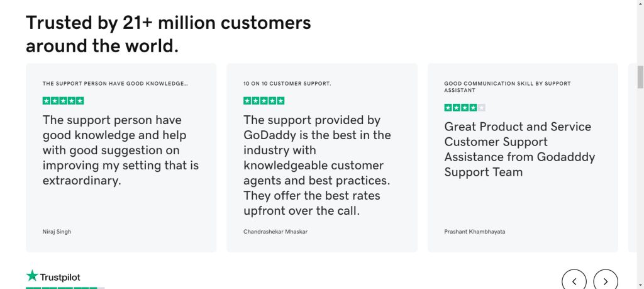Select "Good communication skill by support assistant" title
The height and width of the screenshot is (289, 644).
click(x=507, y=86)
